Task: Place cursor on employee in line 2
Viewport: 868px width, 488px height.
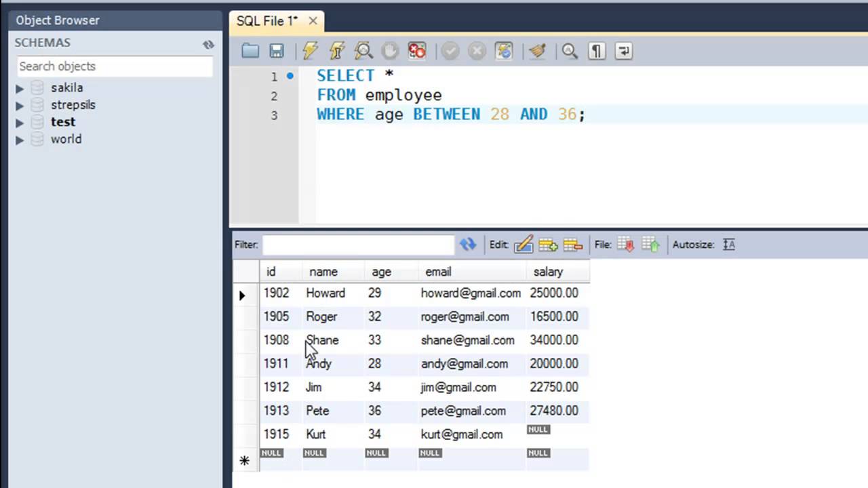Action: click(x=403, y=95)
